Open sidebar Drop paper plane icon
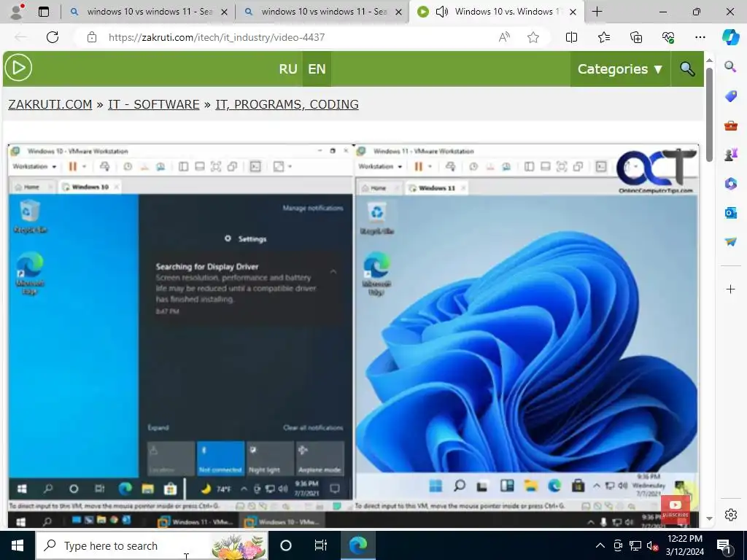 point(730,242)
